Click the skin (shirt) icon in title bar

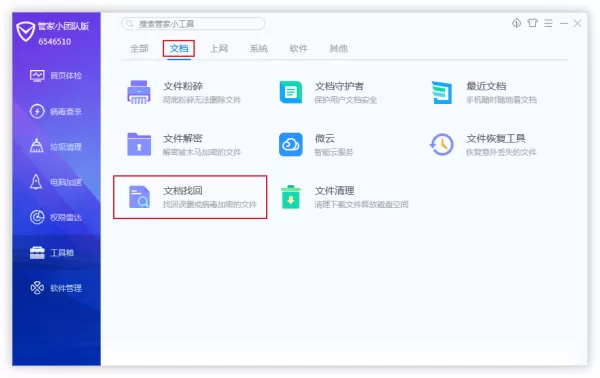532,23
